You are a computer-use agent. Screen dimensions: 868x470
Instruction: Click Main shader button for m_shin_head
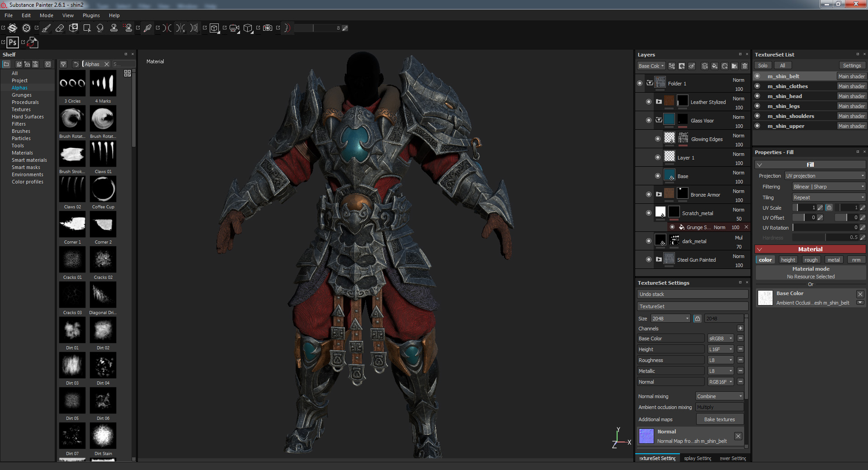[x=851, y=96]
